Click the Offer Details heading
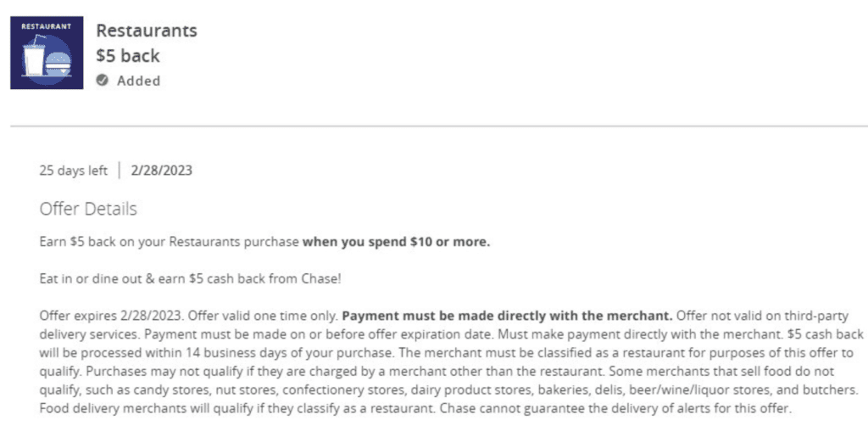This screenshot has height=426, width=868. click(x=88, y=209)
